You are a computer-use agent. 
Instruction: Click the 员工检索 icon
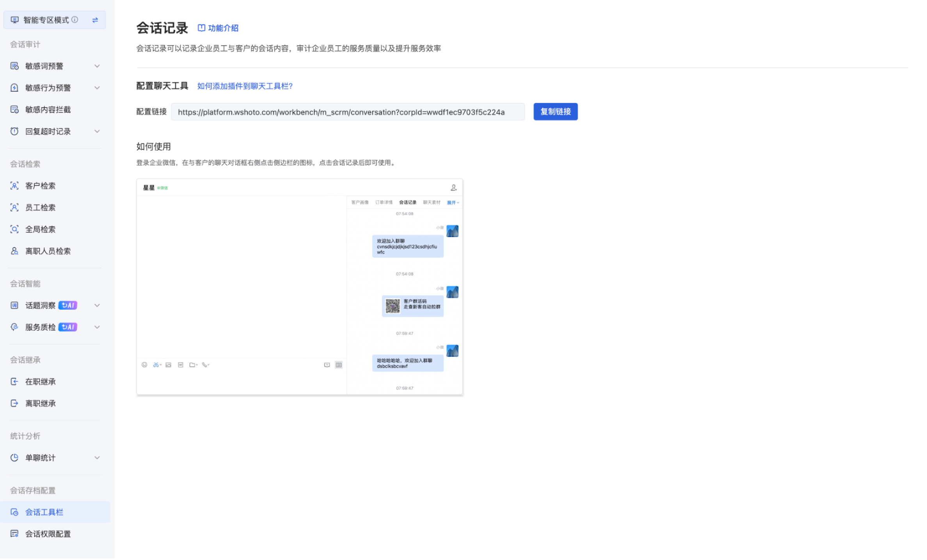click(x=14, y=208)
